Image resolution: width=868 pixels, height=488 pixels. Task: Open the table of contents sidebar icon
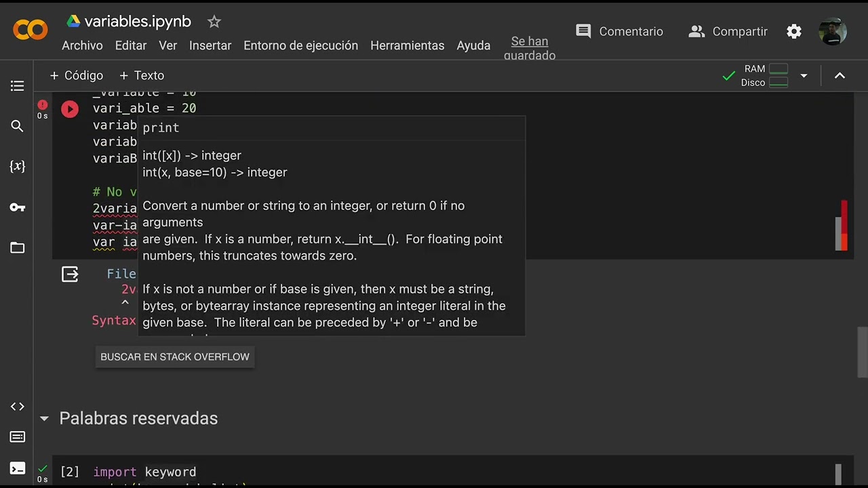(18, 86)
